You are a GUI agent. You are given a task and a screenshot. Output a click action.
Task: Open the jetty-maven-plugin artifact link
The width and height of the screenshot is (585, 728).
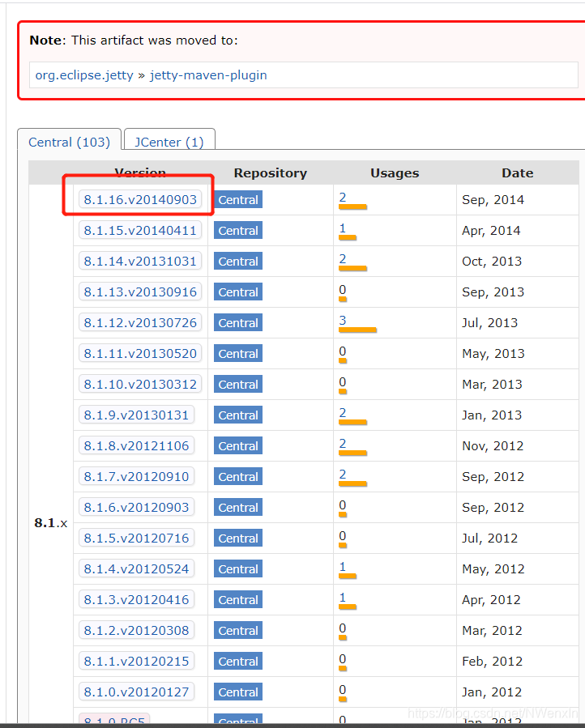coord(208,75)
